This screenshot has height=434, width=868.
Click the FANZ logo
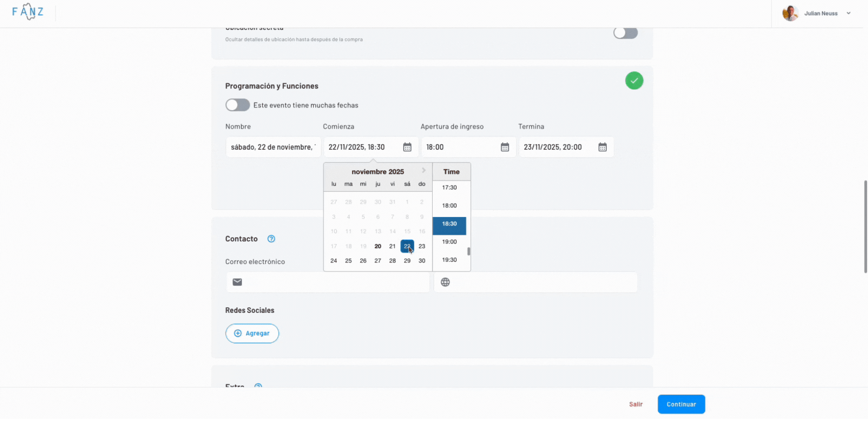[x=28, y=12]
